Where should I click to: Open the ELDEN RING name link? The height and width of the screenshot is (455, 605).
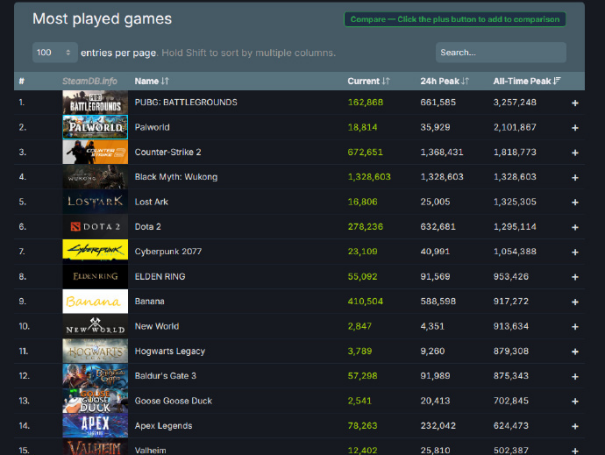160,276
